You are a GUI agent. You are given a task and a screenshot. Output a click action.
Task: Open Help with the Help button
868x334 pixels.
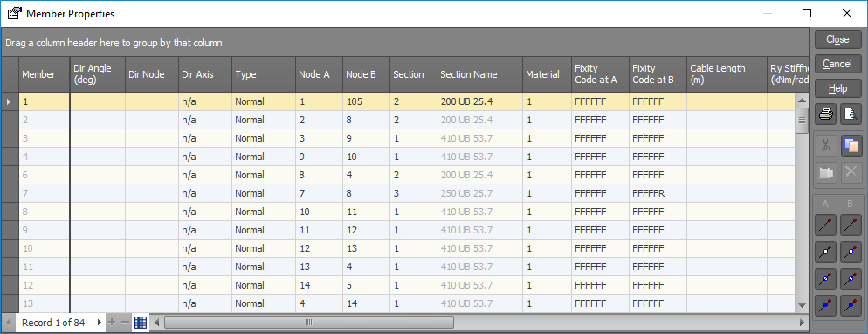tap(837, 88)
